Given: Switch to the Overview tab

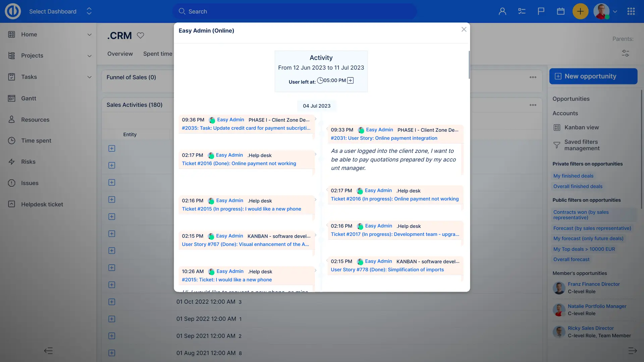Looking at the screenshot, I should pos(120,54).
